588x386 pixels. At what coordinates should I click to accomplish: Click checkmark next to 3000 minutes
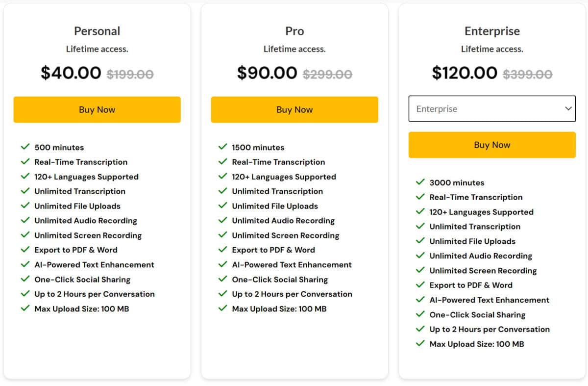click(x=420, y=182)
